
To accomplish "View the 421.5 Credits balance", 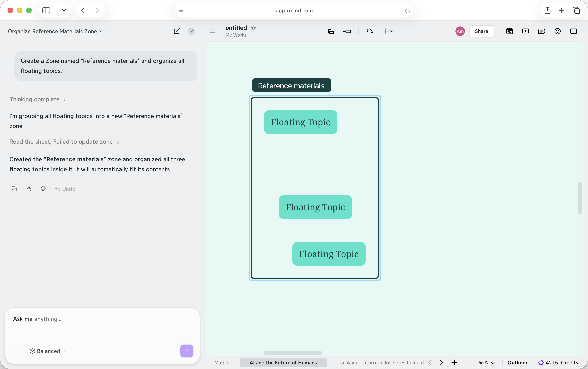I will [x=558, y=363].
